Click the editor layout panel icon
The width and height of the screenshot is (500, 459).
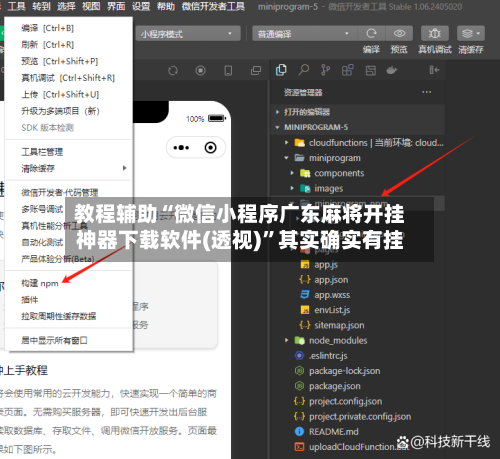tap(371, 70)
